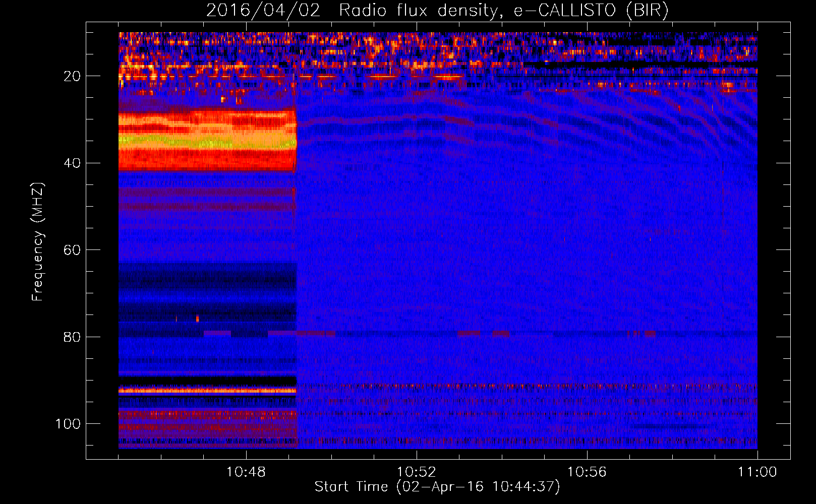816x504 pixels.
Task: Click the '10:56' time tick label
Action: pyautogui.click(x=587, y=472)
